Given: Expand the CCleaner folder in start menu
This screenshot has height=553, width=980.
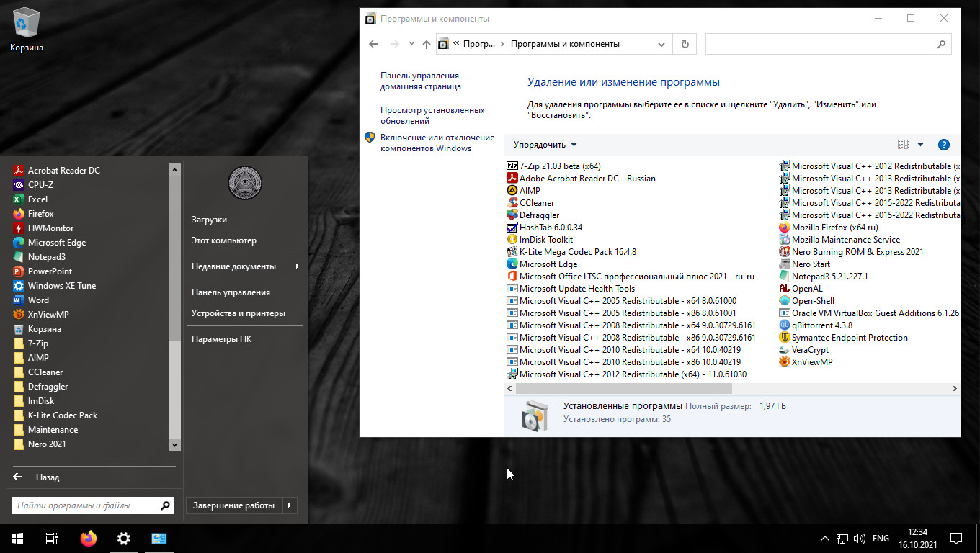Looking at the screenshot, I should [37, 372].
